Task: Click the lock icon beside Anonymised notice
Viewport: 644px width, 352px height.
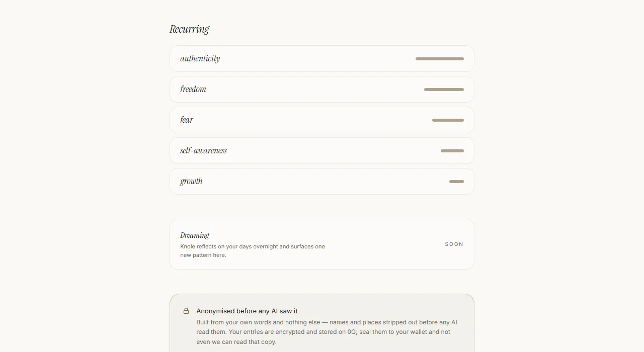Action: pos(186,311)
